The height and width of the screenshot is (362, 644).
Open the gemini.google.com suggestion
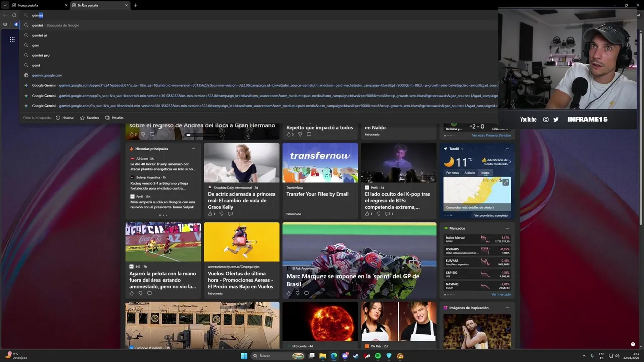(x=259, y=75)
